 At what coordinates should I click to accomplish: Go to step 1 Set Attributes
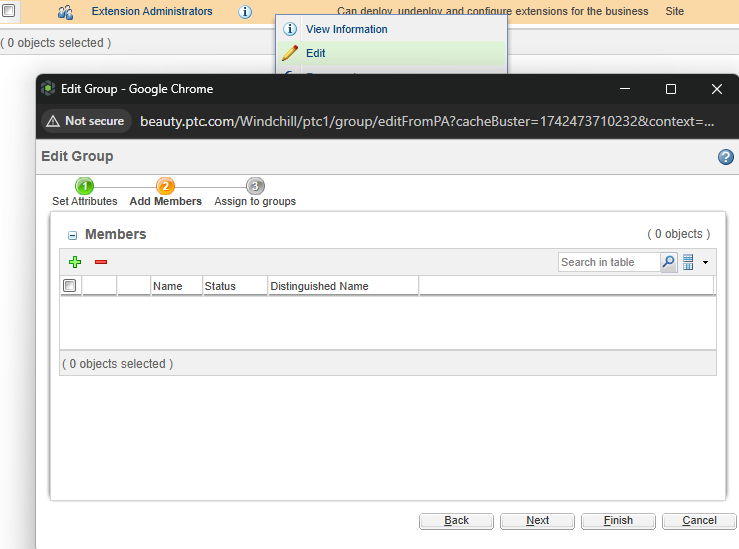tap(85, 192)
